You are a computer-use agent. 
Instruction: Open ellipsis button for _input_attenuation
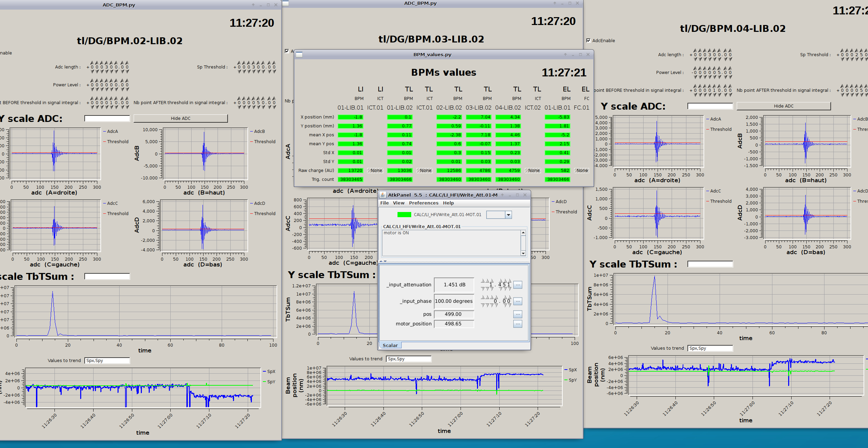tap(518, 285)
